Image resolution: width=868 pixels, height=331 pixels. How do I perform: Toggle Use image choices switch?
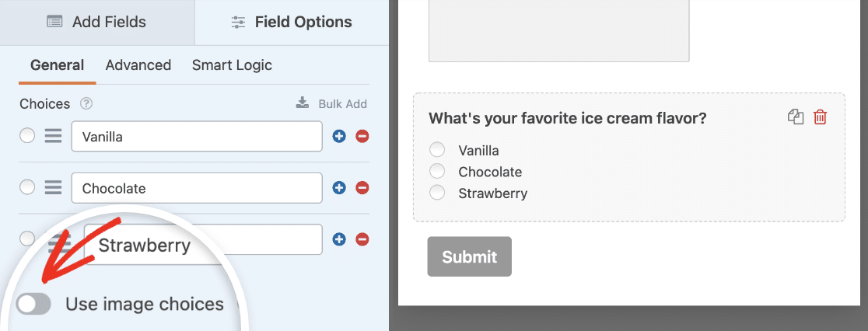coord(33,304)
